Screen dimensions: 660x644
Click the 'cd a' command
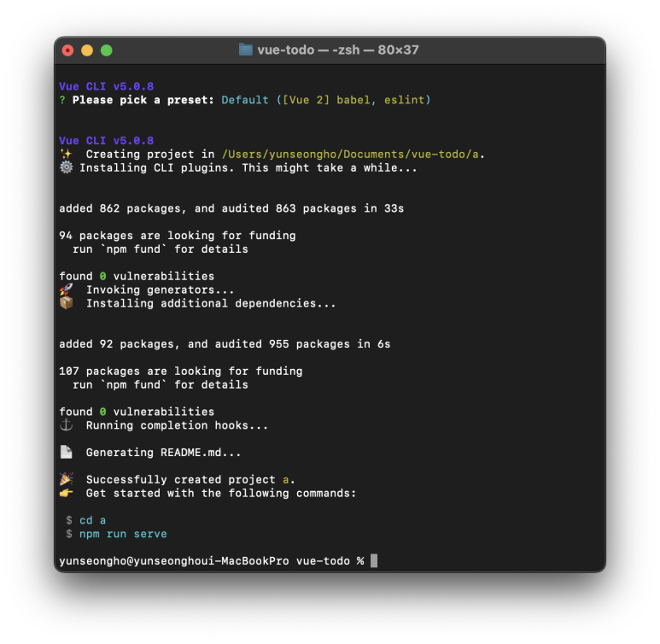[92, 521]
